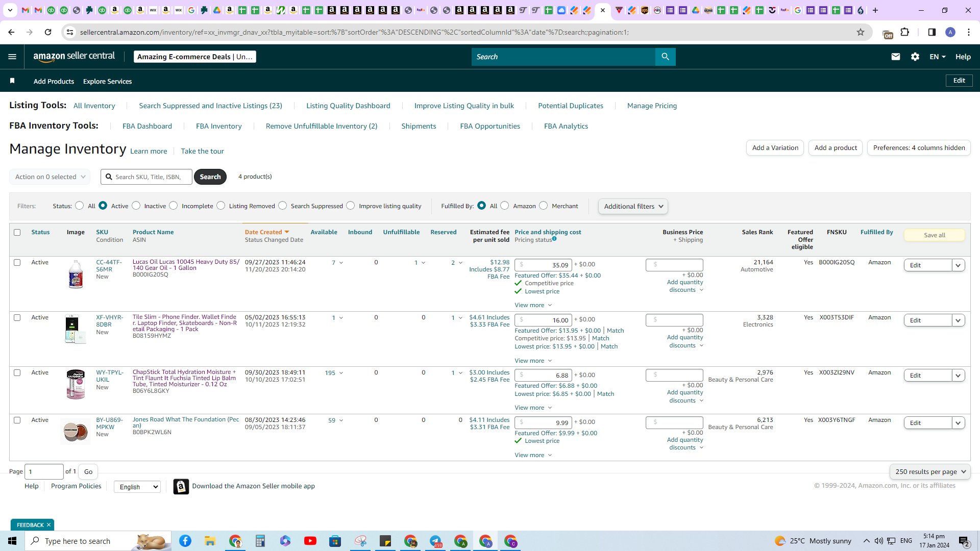Go back using browser back arrow
Viewport: 980px width, 551px height.
click(11, 32)
